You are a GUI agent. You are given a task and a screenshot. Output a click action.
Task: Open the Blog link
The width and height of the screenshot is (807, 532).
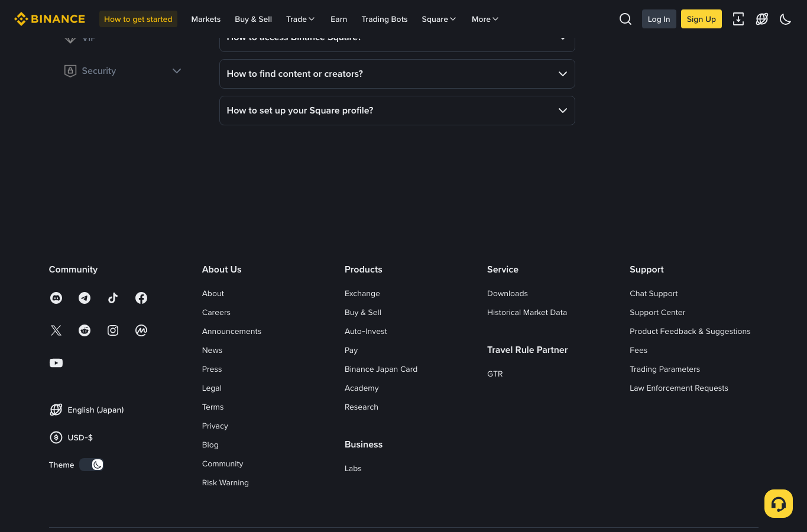(x=210, y=445)
